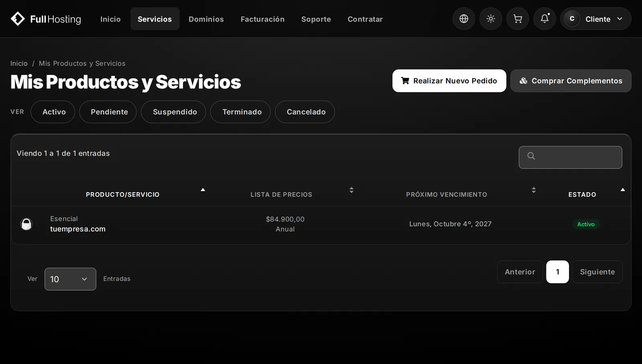Click the Estado sort arrow
Screen dimensions: 642x364
[x=623, y=190]
